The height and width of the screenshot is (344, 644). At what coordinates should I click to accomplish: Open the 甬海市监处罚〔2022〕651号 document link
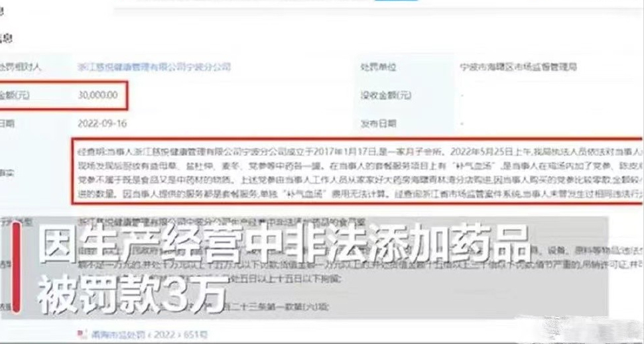(149, 335)
